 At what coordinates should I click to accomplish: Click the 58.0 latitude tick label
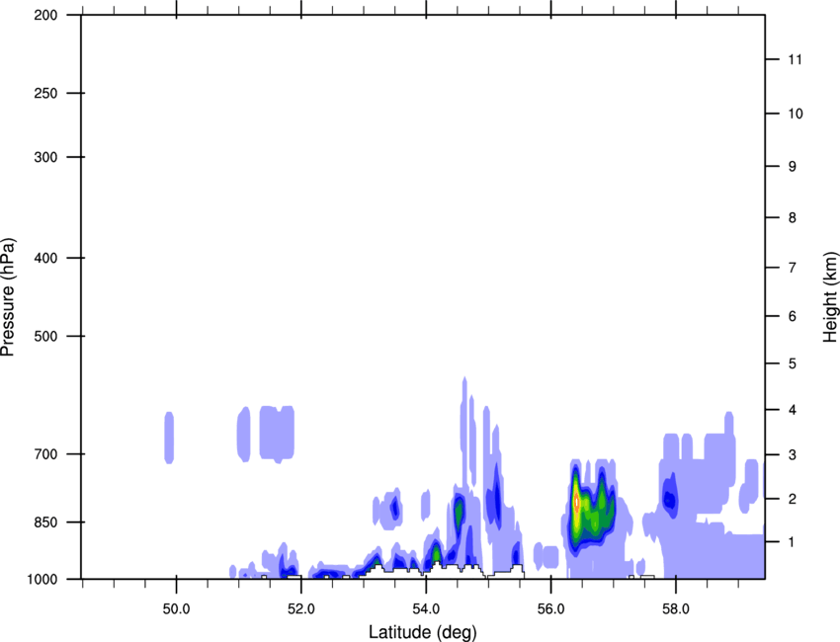pos(676,609)
